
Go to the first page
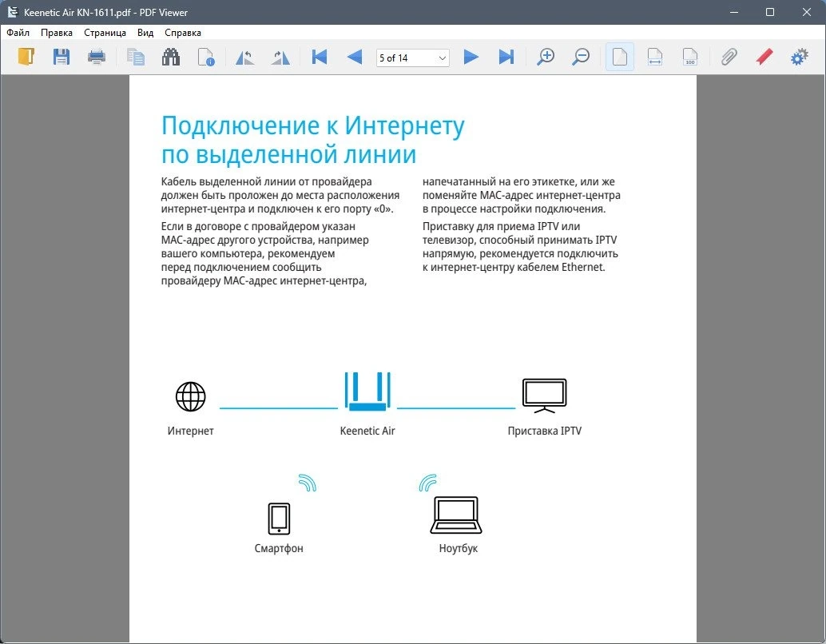tap(320, 57)
